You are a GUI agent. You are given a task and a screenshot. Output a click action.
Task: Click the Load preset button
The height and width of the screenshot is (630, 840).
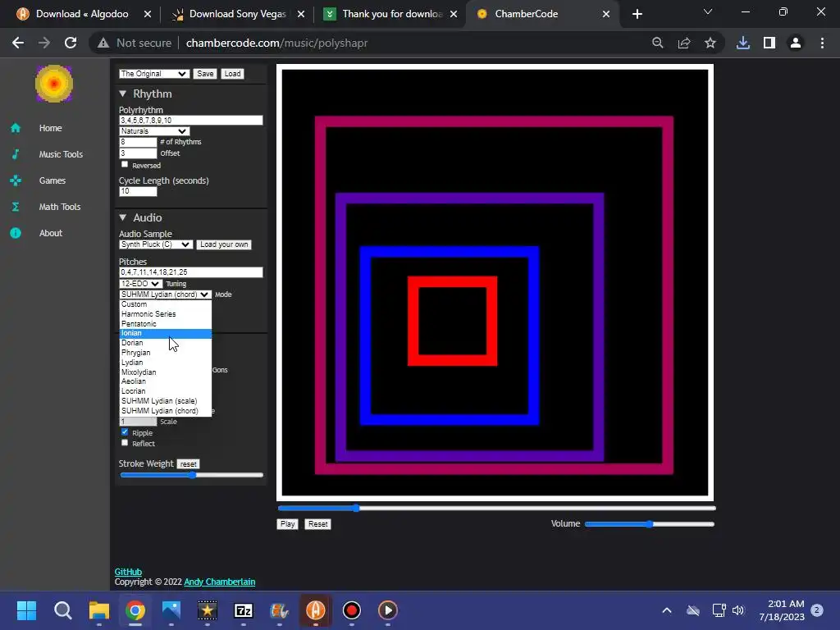[232, 74]
